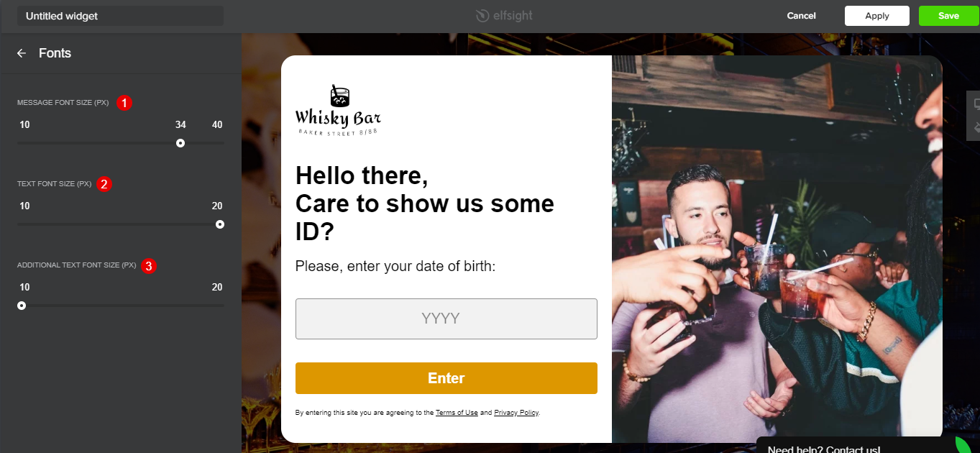Open the Privacy Policy link
980x453 pixels.
pyautogui.click(x=516, y=413)
